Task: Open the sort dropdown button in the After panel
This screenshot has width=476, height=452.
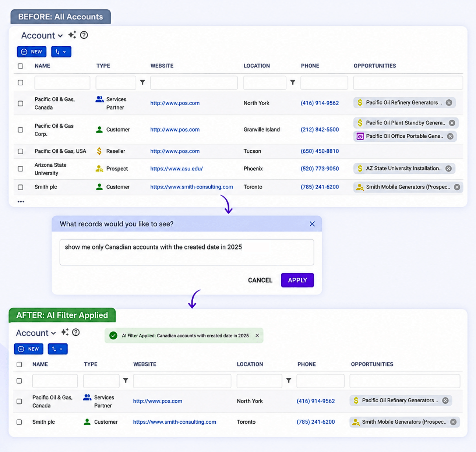Action: point(58,349)
